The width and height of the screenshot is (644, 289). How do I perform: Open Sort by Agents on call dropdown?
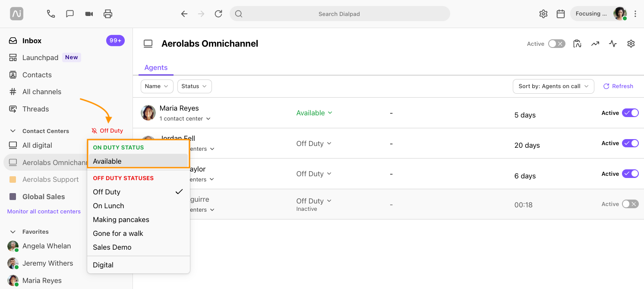point(553,86)
